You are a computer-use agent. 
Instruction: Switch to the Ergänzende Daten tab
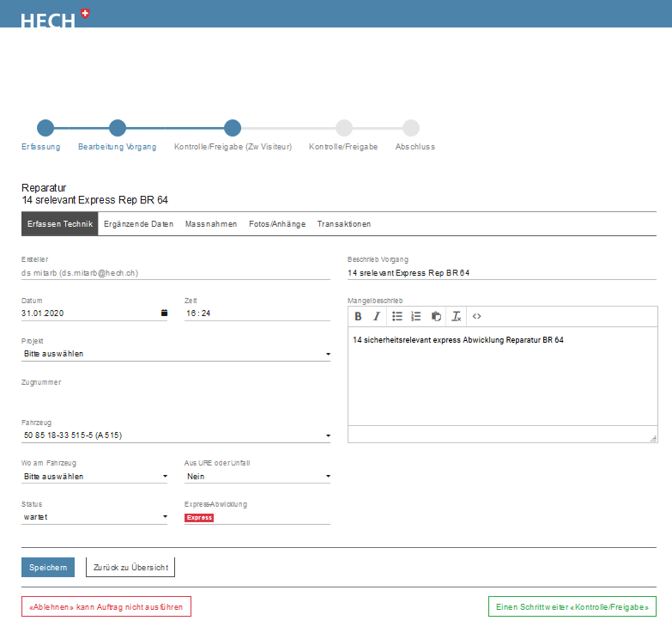138,224
